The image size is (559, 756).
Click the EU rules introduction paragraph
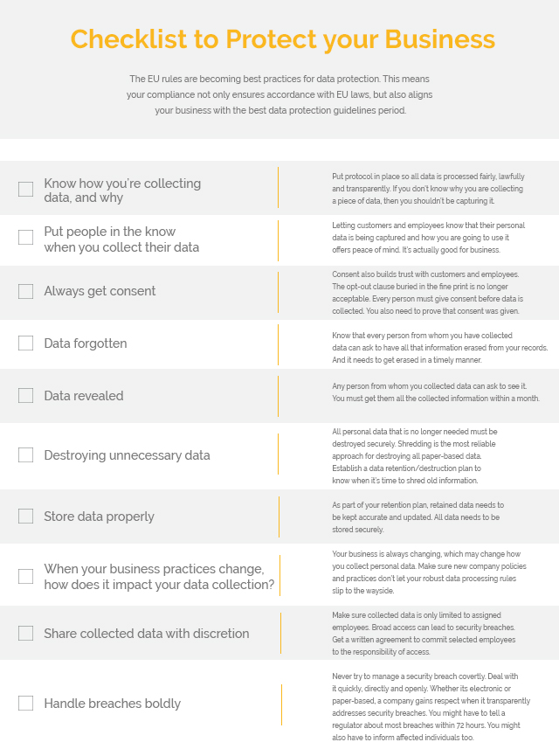click(x=279, y=94)
